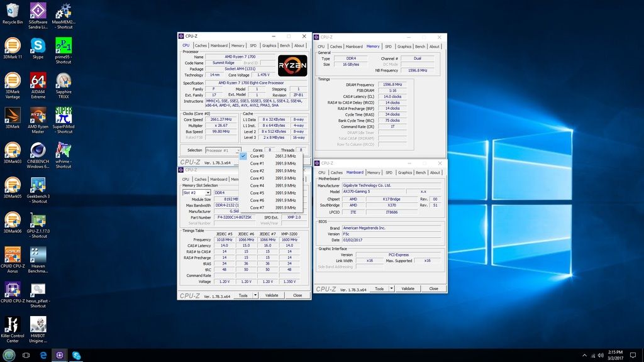Select the MaxxMEM2 shortcut icon
This screenshot has height=362, width=644.
point(64,16)
